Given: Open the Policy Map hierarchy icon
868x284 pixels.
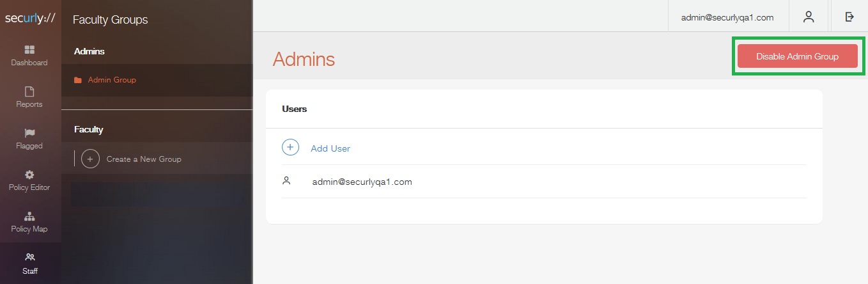Looking at the screenshot, I should pos(29,216).
